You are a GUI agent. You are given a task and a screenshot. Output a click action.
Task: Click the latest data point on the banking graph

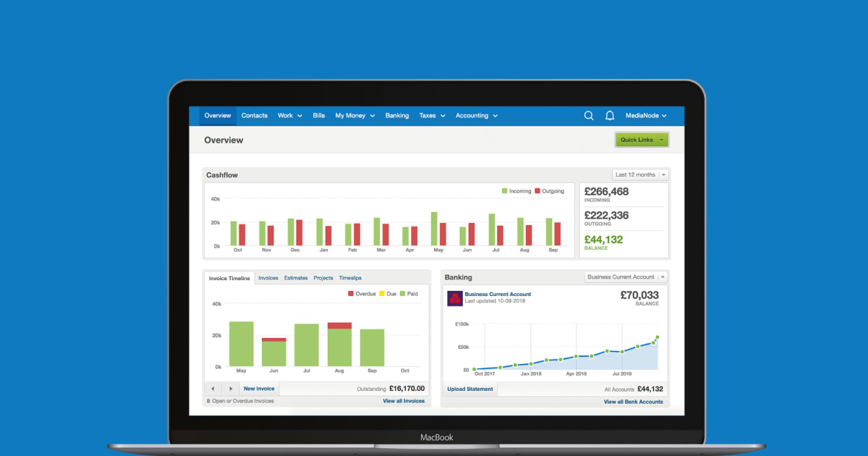point(658,336)
